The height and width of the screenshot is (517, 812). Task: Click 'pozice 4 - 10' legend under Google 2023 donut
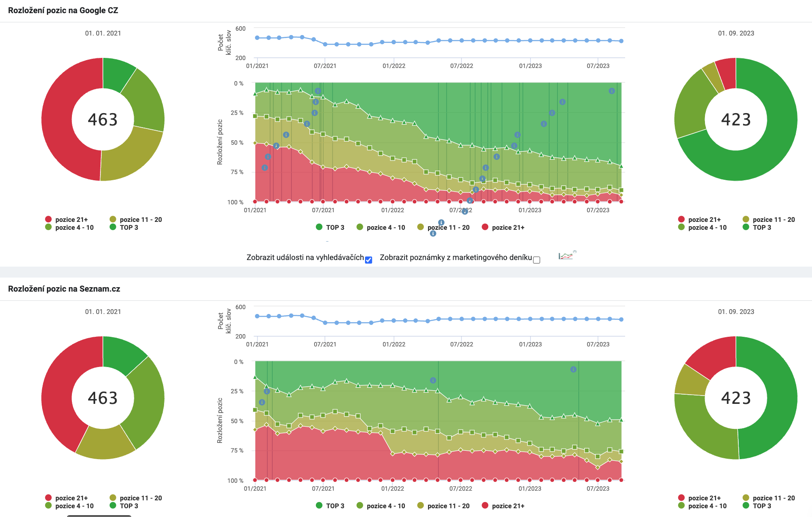point(702,227)
